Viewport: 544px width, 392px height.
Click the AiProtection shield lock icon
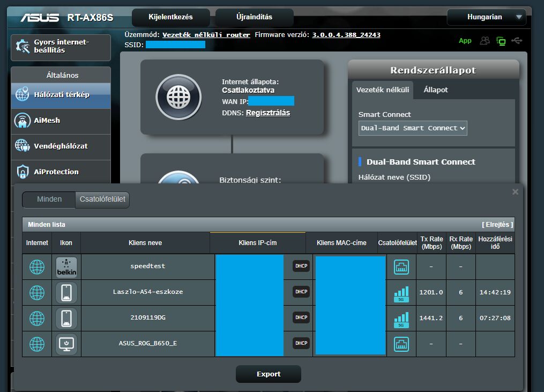[x=23, y=172]
